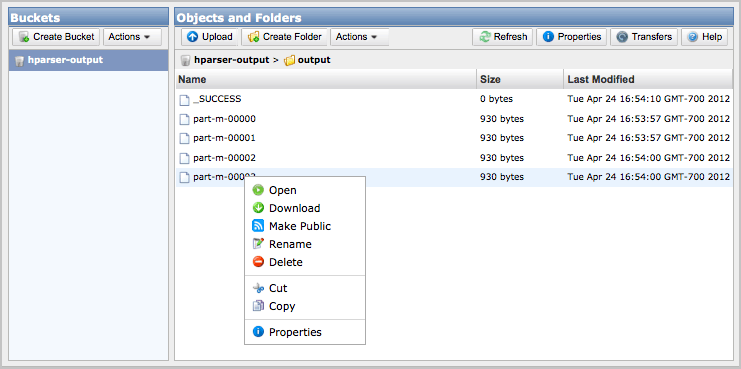Click the yellow folder icon in the breadcrumb
The width and height of the screenshot is (741, 369).
[289, 60]
